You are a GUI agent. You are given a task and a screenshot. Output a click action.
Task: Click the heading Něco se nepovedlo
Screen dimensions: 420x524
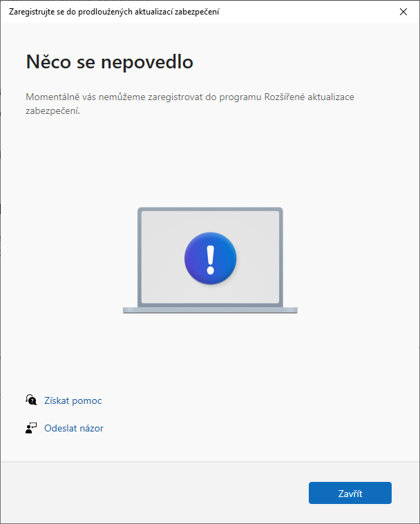click(110, 61)
